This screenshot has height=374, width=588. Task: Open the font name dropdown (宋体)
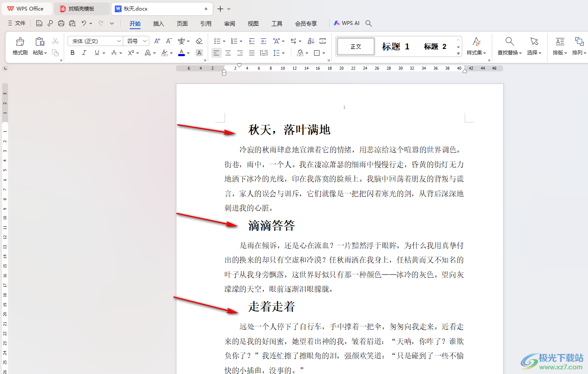(x=119, y=41)
